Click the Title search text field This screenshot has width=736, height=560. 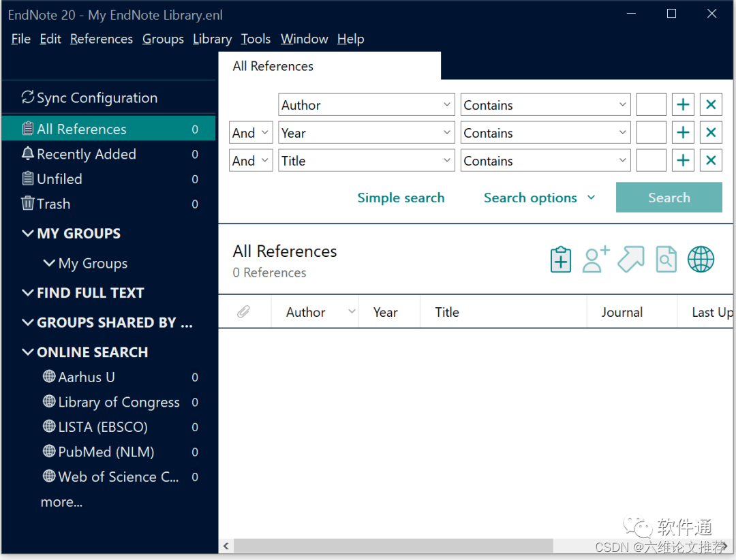pos(651,161)
